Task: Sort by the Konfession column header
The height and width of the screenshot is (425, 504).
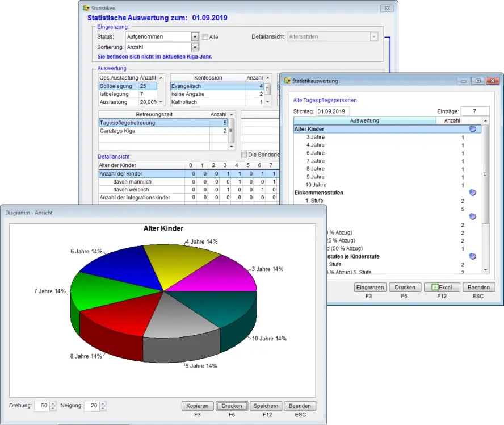Action: click(208, 78)
